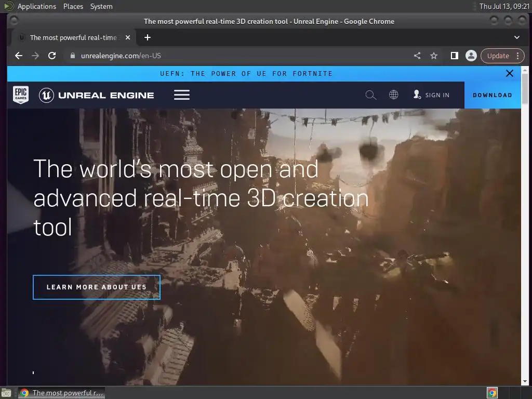Open the UEFN Fortnite banner link
The width and height of the screenshot is (532, 399).
tap(246, 74)
